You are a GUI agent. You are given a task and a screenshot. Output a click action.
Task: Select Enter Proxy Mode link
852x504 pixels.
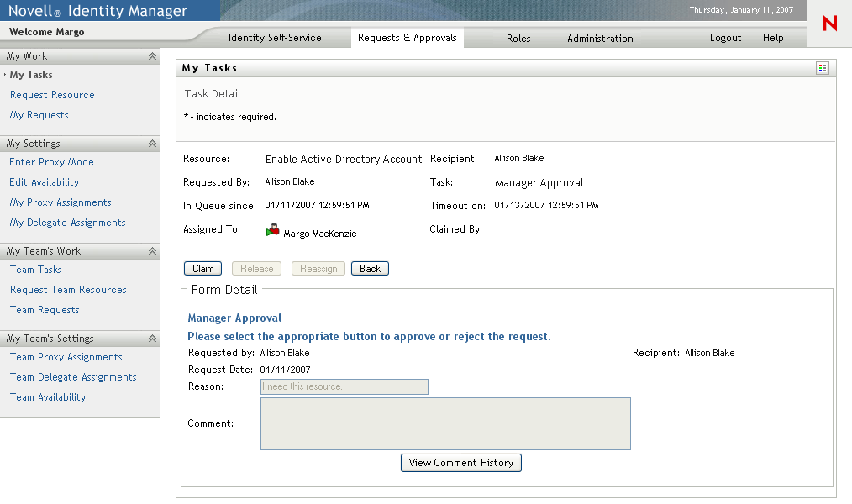click(51, 162)
